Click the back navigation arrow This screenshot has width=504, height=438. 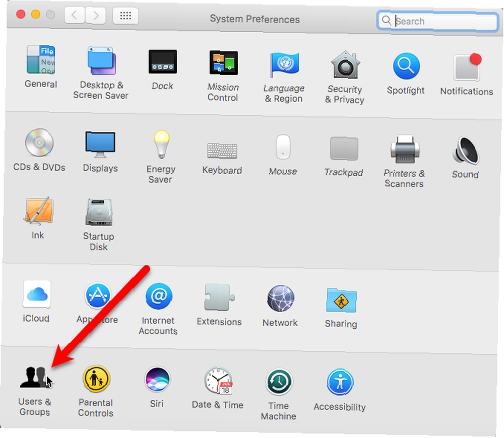point(75,15)
